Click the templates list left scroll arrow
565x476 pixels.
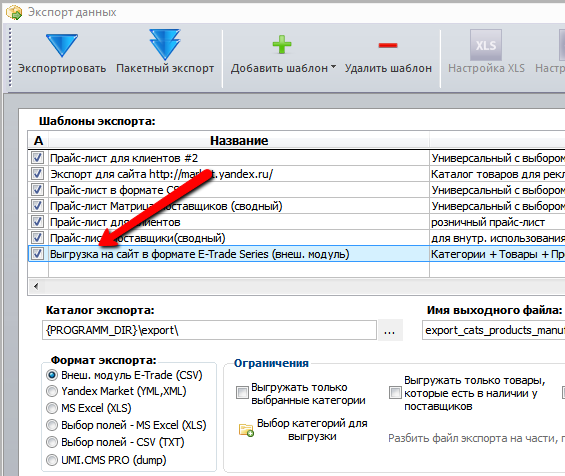tap(36, 286)
